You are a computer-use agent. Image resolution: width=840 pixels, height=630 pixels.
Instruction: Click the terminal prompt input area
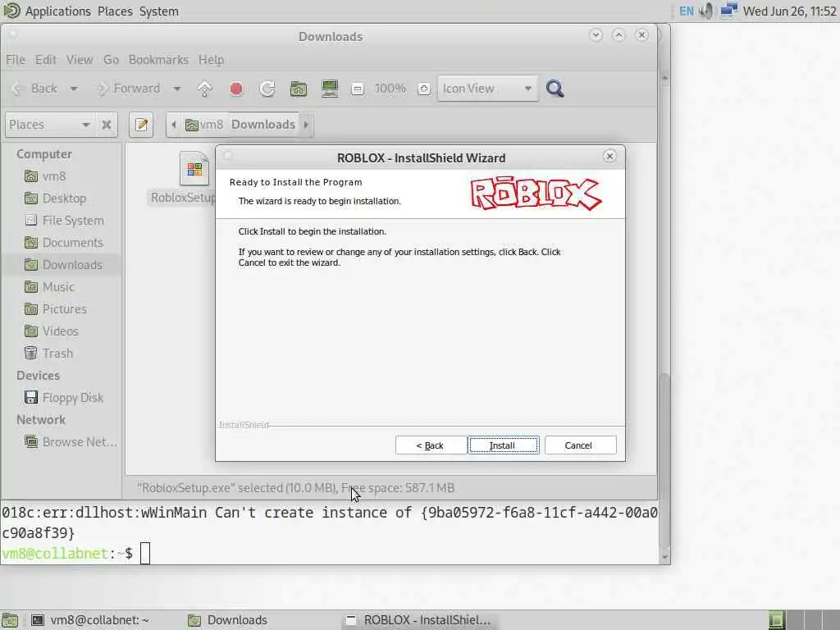click(145, 554)
